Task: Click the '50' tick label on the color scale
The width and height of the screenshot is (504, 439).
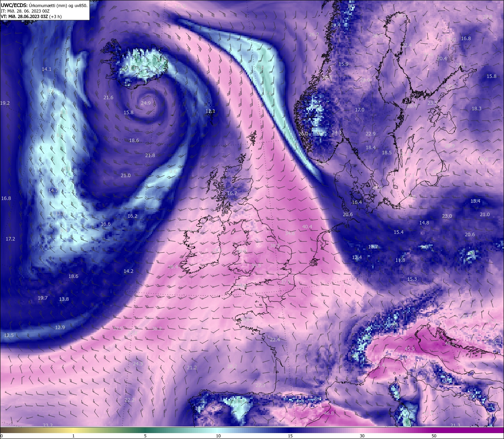Action: coord(434,436)
